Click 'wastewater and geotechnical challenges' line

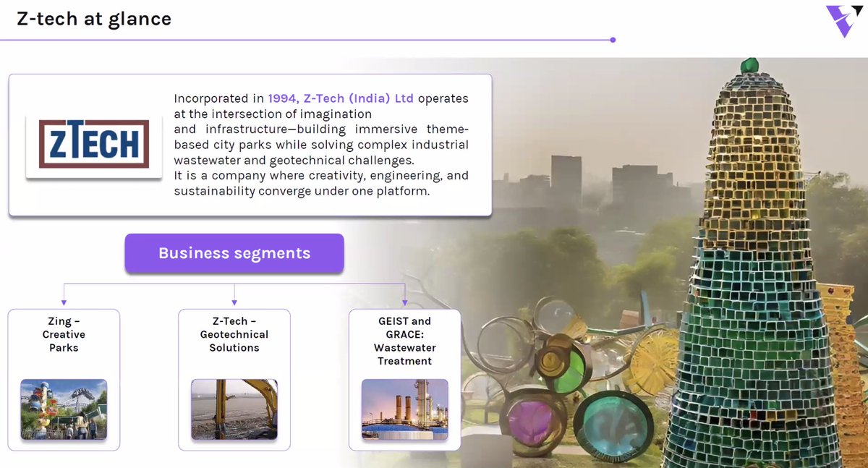(294, 161)
